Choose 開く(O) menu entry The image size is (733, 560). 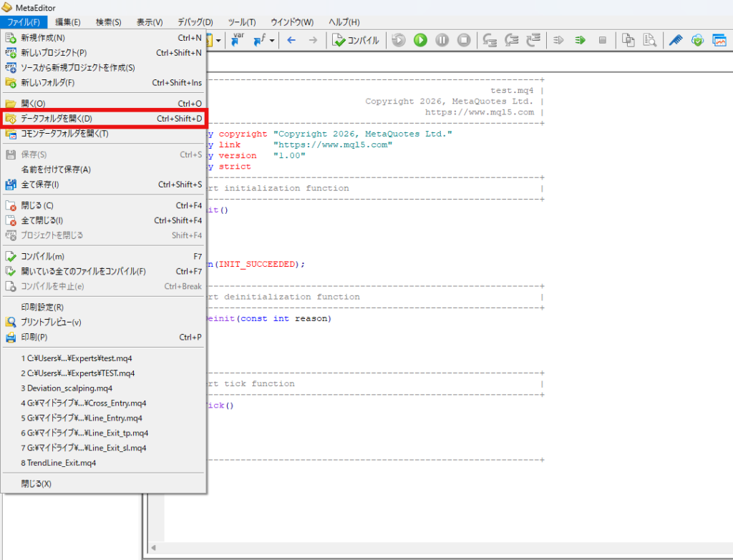pos(103,104)
